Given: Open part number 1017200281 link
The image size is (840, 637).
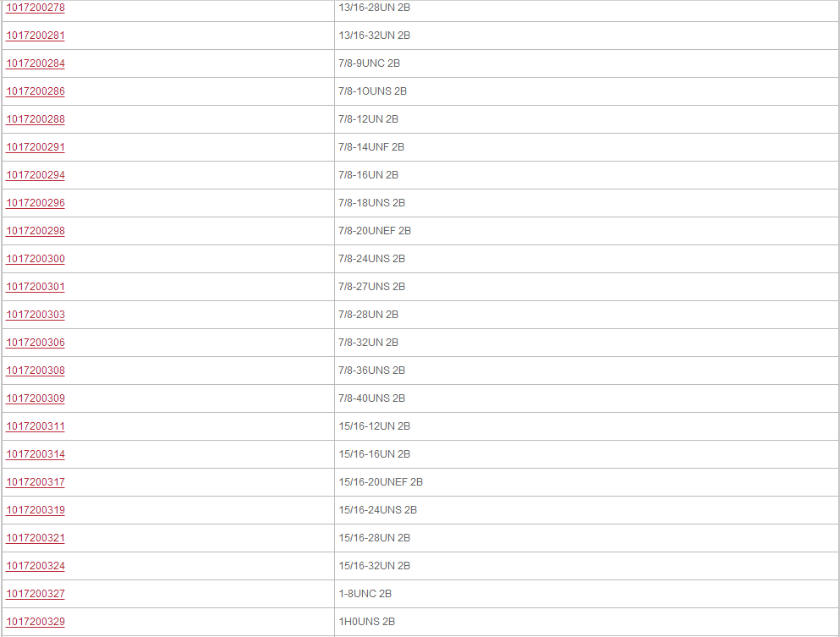Looking at the screenshot, I should point(36,36).
